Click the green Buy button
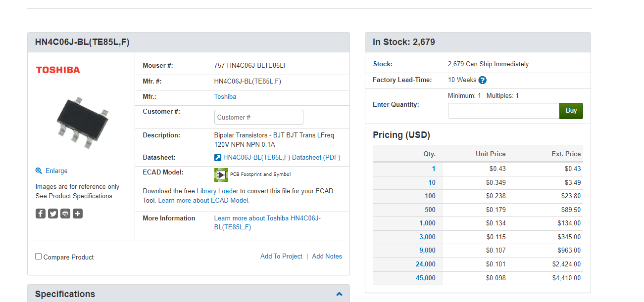The height and width of the screenshot is (302, 644). [571, 111]
